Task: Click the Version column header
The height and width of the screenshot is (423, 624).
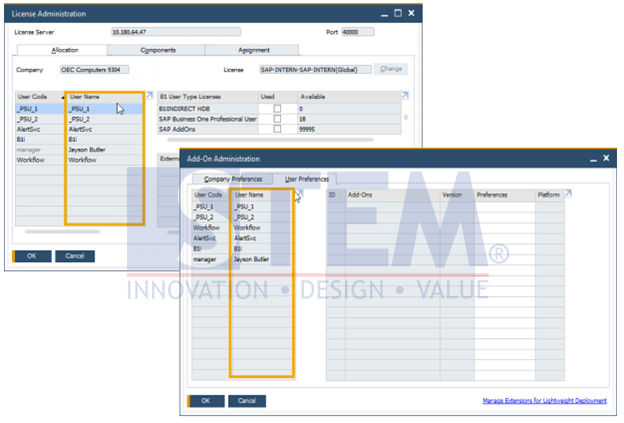Action: tap(457, 195)
